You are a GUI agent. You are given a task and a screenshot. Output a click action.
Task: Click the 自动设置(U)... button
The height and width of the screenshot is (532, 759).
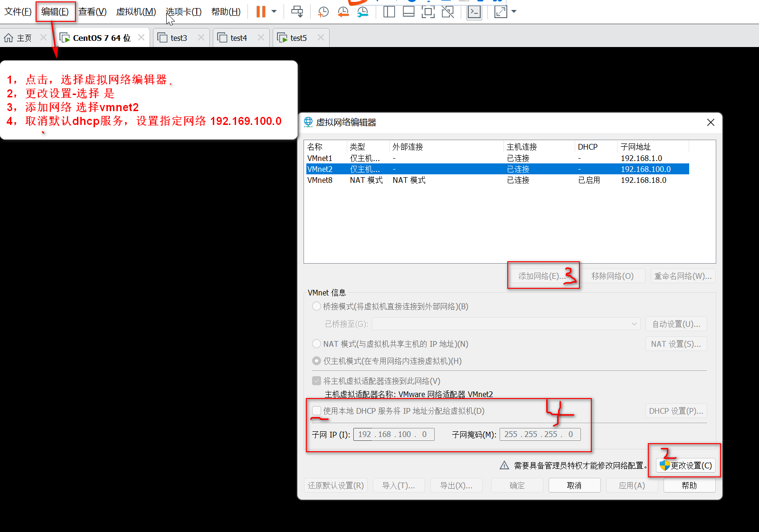tap(676, 324)
